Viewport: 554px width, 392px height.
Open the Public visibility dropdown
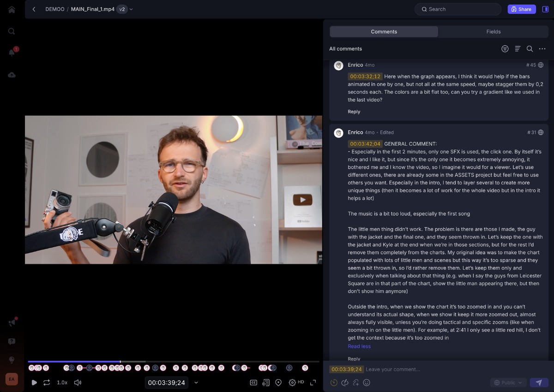click(508, 382)
